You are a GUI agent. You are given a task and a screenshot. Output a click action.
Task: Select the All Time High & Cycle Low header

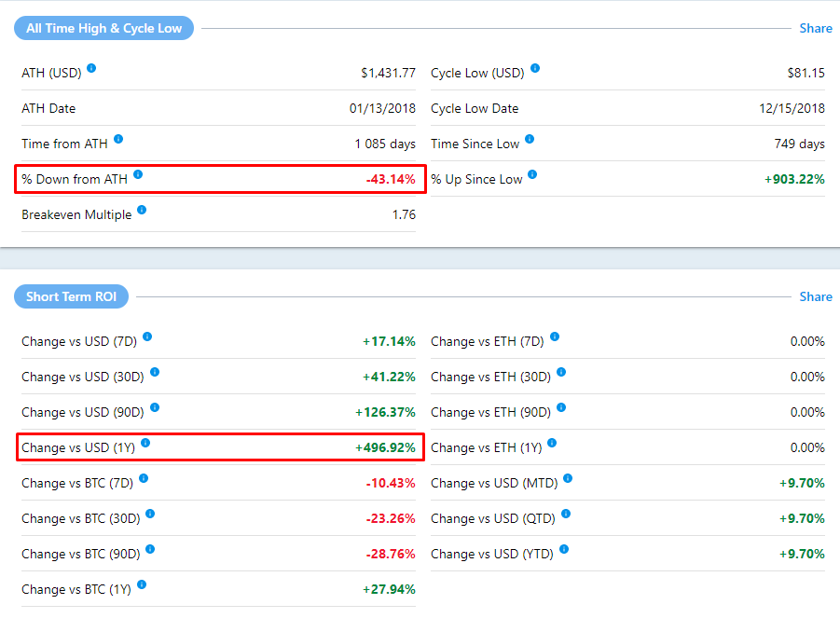coord(103,28)
